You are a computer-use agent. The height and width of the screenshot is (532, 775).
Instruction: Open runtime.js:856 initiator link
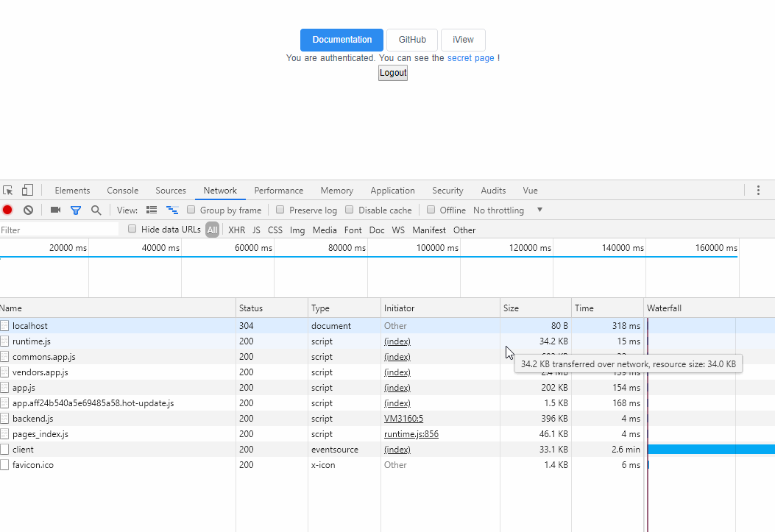click(x=411, y=433)
